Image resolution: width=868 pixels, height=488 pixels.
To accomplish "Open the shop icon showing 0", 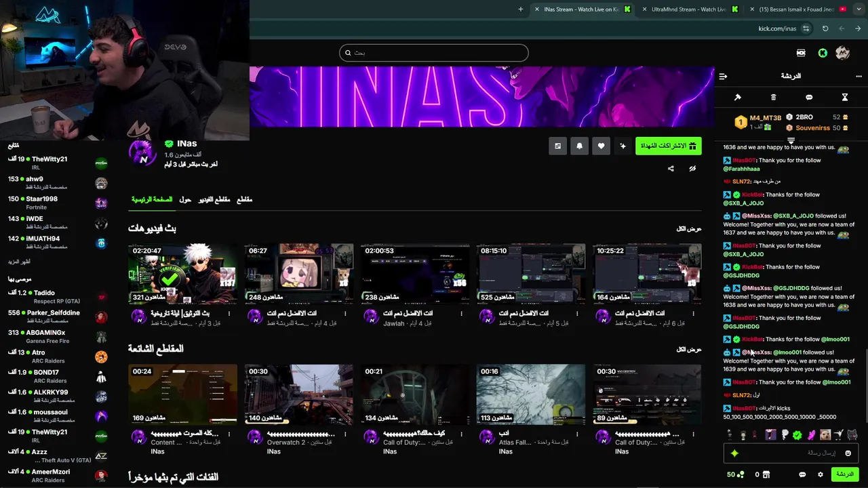I will click(x=762, y=474).
